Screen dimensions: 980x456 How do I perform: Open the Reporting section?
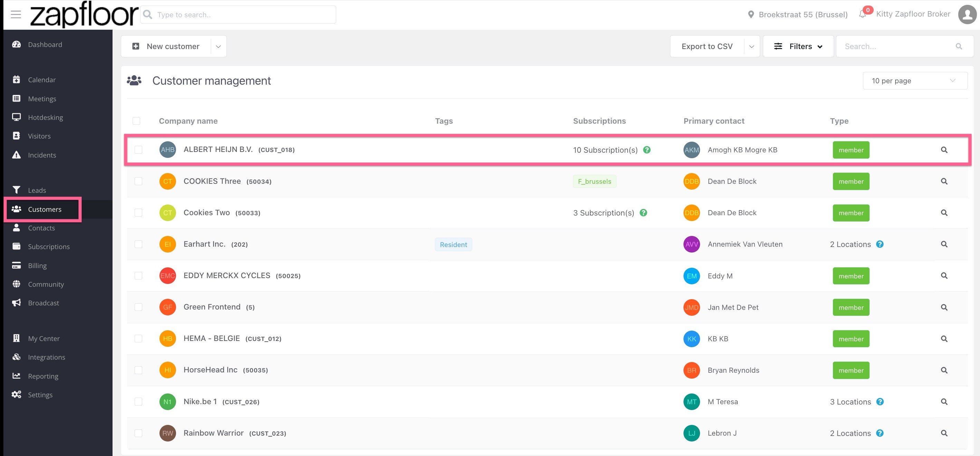pos(43,376)
